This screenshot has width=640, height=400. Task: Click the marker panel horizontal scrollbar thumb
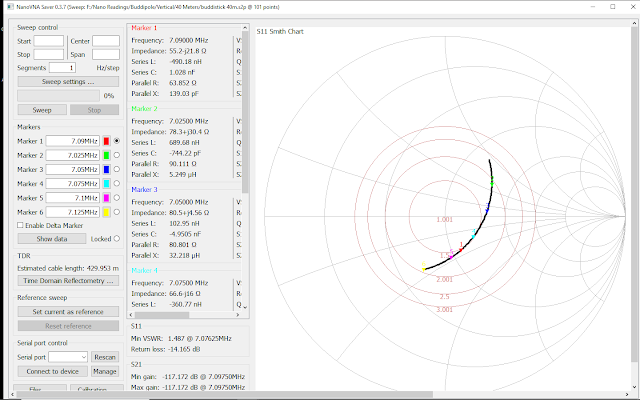[x=162, y=315]
